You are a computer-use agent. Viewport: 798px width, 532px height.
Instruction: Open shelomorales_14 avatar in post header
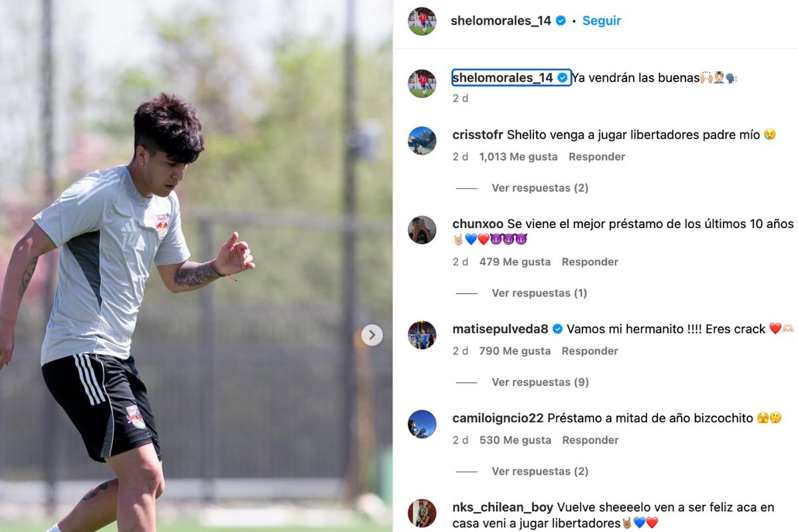pyautogui.click(x=422, y=21)
